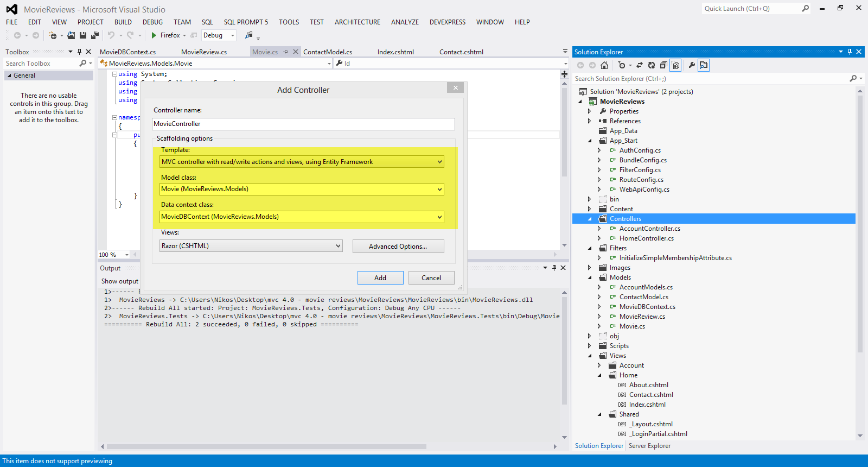The image size is (868, 467).
Task: Click the Home icon in Solution Explorer
Action: coord(604,65)
